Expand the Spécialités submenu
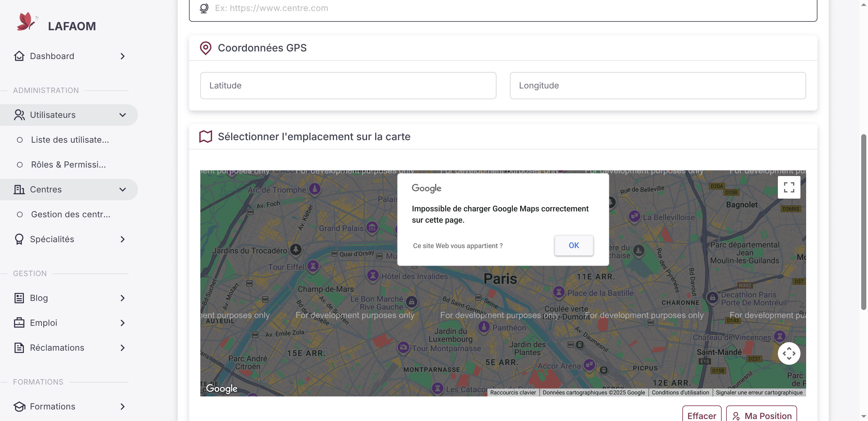The width and height of the screenshot is (868, 421). click(123, 239)
